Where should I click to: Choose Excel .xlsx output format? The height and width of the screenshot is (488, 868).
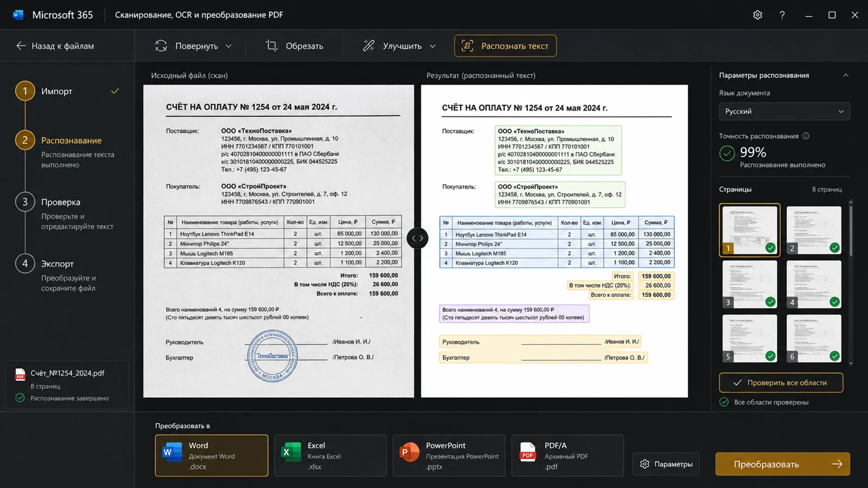tap(330, 455)
